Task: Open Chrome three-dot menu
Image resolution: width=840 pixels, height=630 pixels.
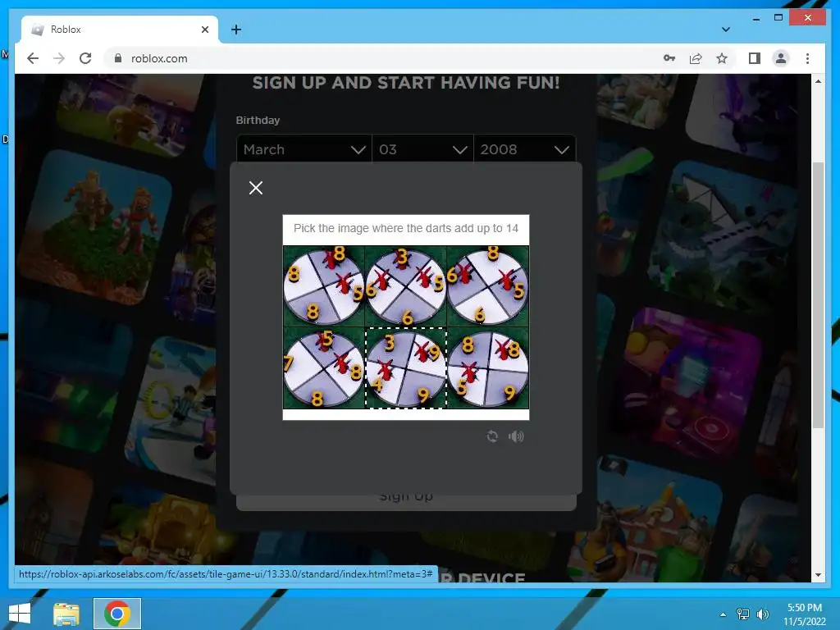Action: (x=807, y=58)
